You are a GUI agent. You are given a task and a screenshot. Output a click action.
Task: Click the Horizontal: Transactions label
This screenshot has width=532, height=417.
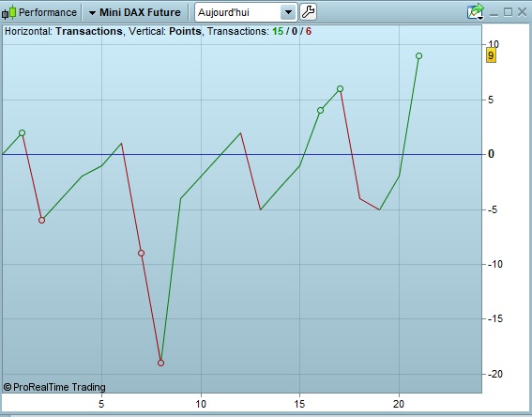[x=64, y=31]
